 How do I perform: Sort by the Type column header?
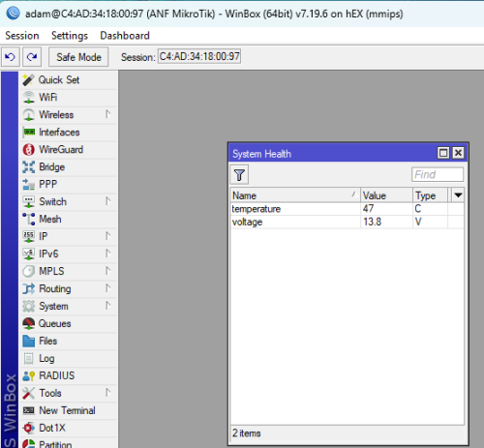[x=430, y=195]
